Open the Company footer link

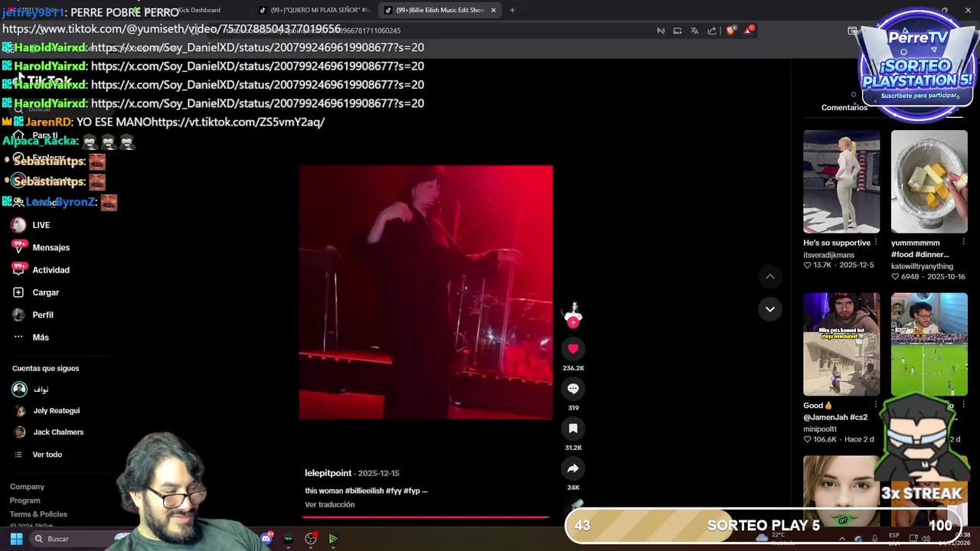[x=27, y=487]
